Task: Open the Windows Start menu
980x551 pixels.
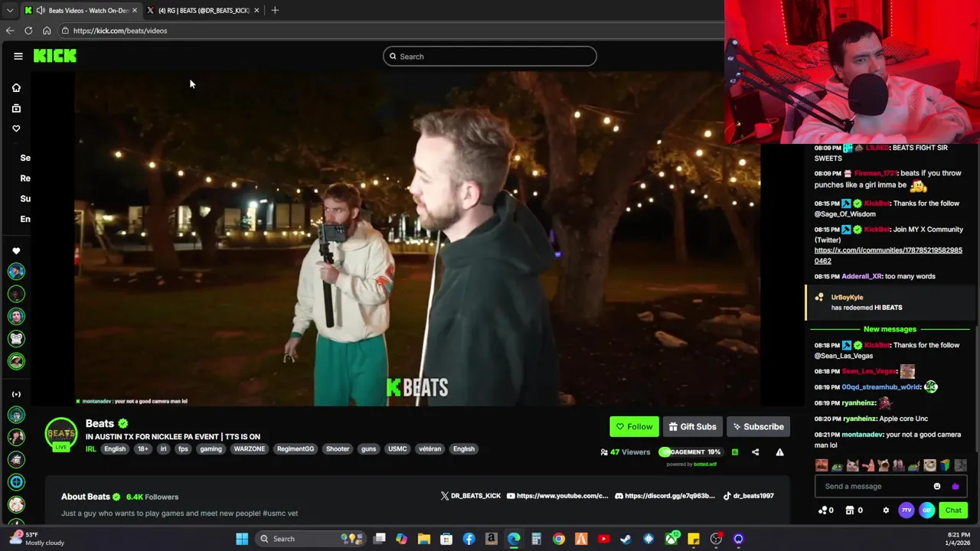Action: click(242, 539)
